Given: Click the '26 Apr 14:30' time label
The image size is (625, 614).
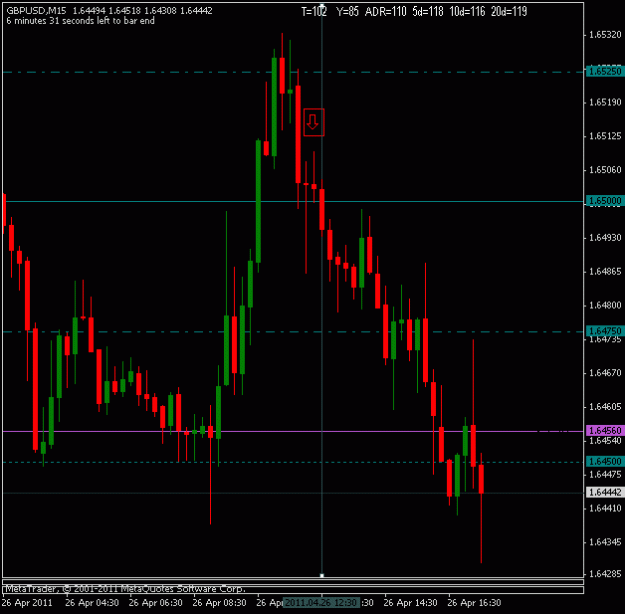Looking at the screenshot, I should pyautogui.click(x=411, y=602).
